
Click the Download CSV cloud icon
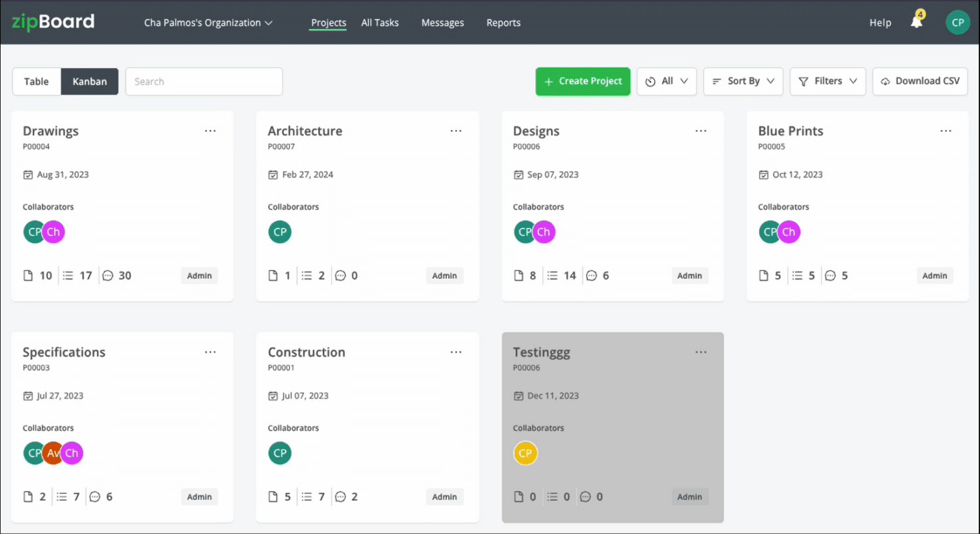(885, 81)
